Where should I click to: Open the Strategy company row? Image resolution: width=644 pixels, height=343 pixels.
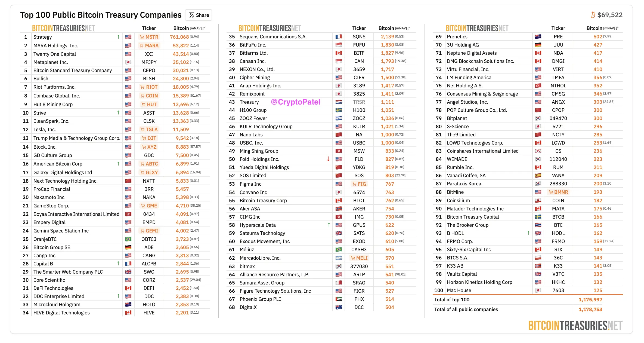click(x=43, y=37)
